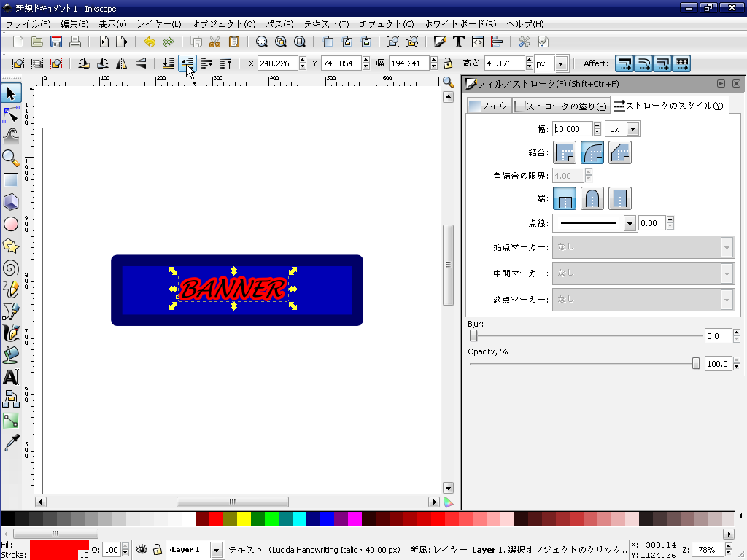Choose the 3D Box tool

tap(11, 202)
